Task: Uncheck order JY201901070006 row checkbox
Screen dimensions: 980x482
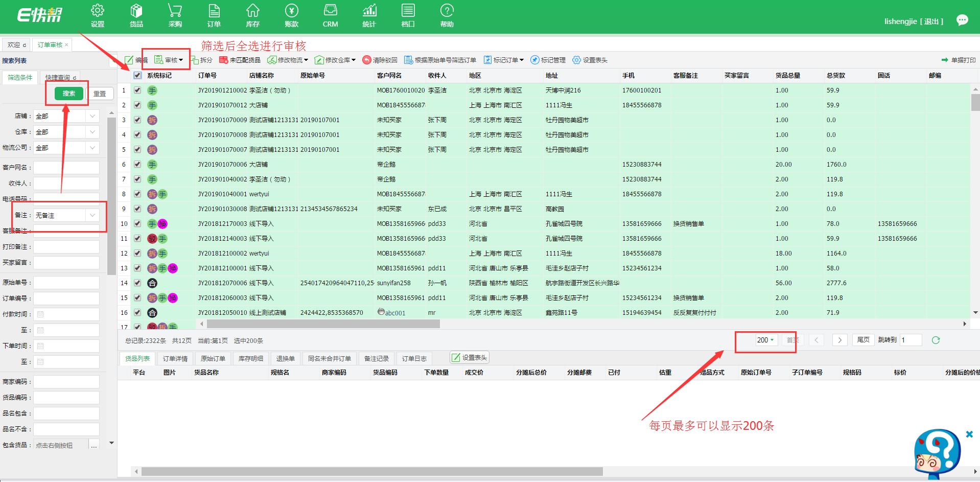Action: (x=137, y=164)
